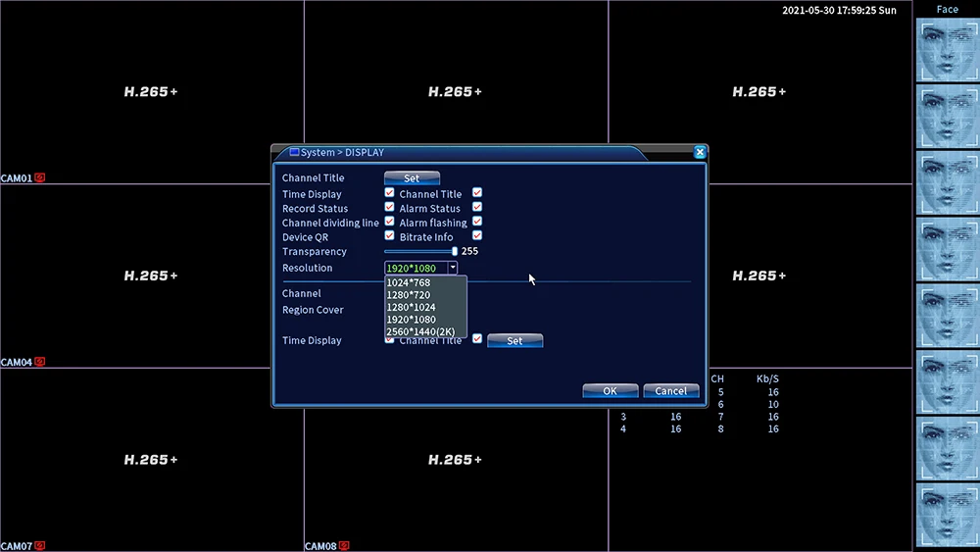The image size is (980, 552).
Task: Click the Channel Title Set button
Action: 412,178
